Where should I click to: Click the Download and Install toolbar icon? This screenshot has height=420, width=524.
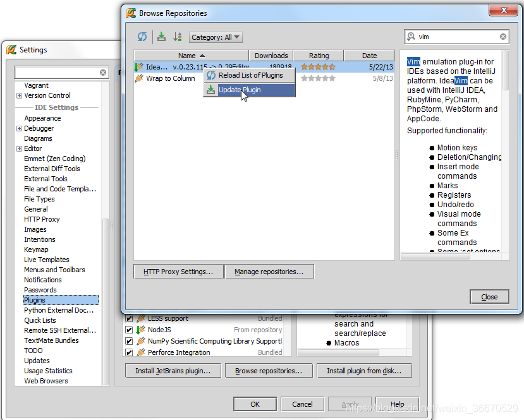(x=161, y=37)
